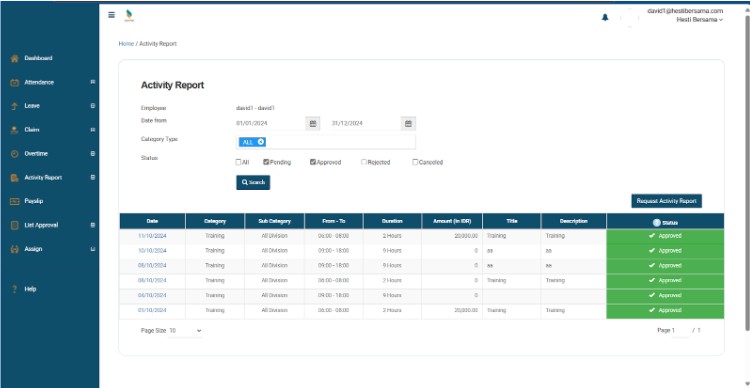Viewport: 750px width, 388px height.
Task: Go to Home breadcrumb link
Action: coord(126,44)
